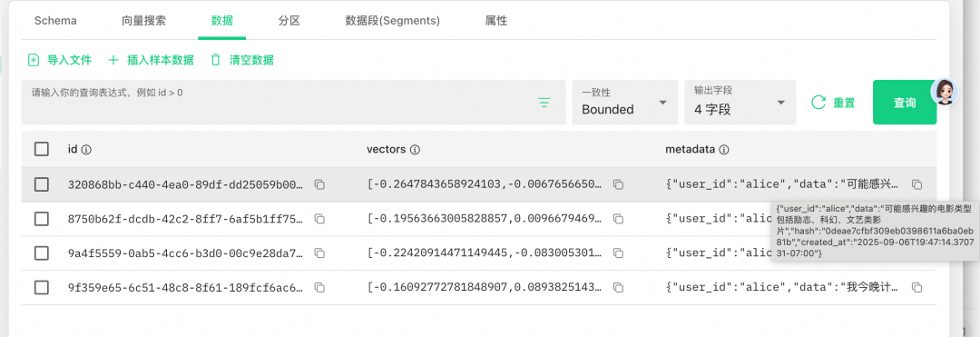Copy vectors value of the 8750b62f row

coord(618,219)
